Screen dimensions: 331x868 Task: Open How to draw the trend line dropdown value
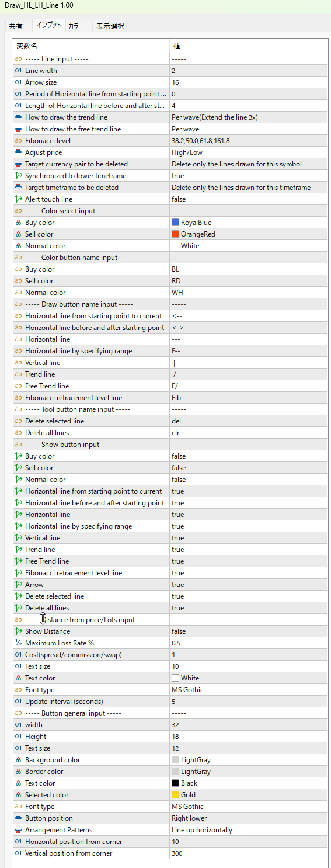(248, 117)
